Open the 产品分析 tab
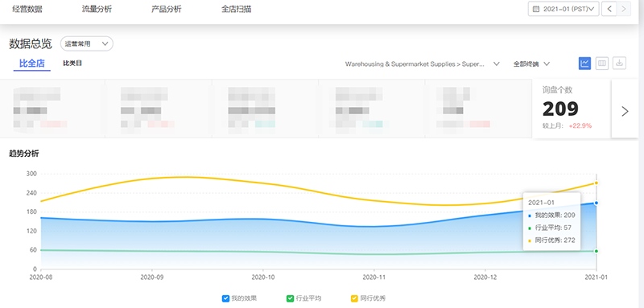The image size is (644, 308). click(167, 9)
